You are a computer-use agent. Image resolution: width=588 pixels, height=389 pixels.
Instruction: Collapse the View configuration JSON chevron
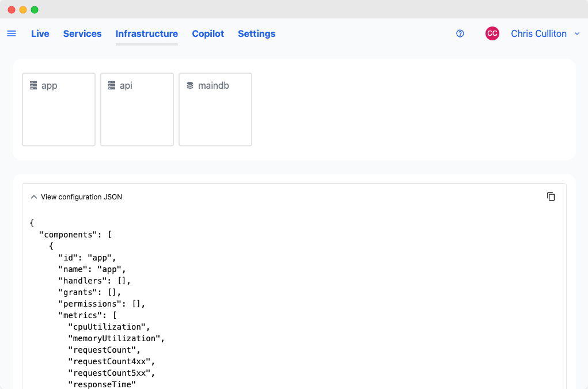pyautogui.click(x=34, y=197)
